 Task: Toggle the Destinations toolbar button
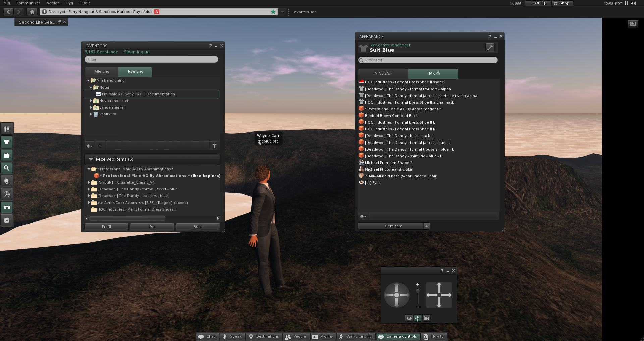(x=264, y=336)
